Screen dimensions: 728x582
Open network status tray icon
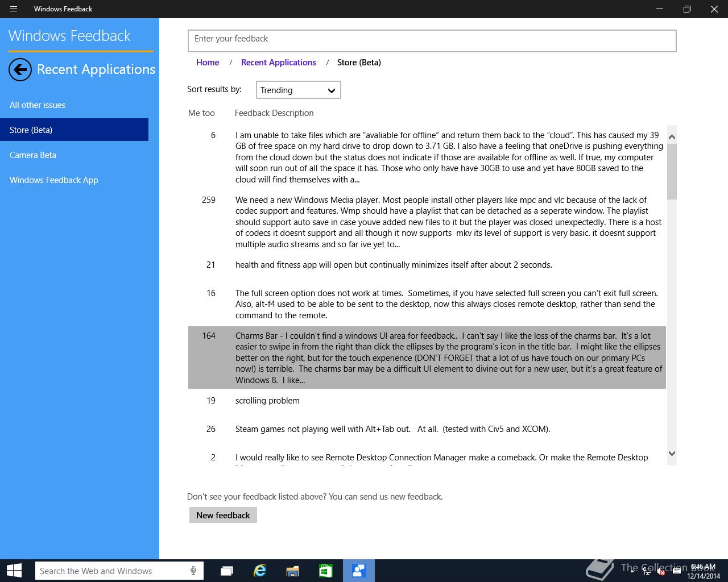click(x=647, y=572)
